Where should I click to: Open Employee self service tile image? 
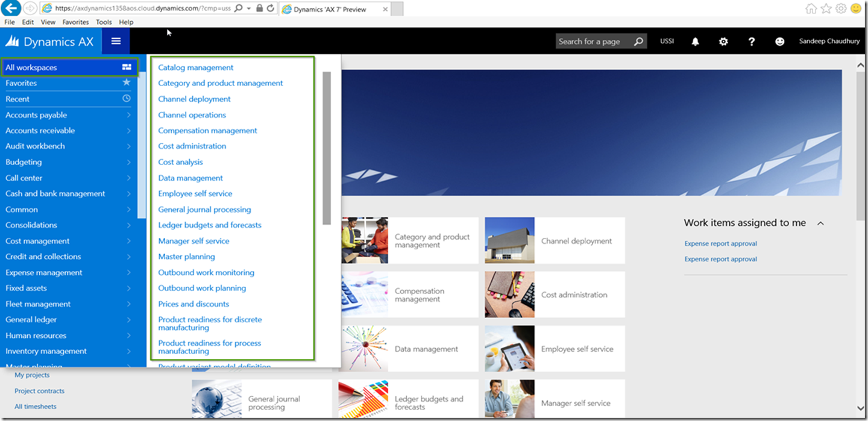coord(509,349)
